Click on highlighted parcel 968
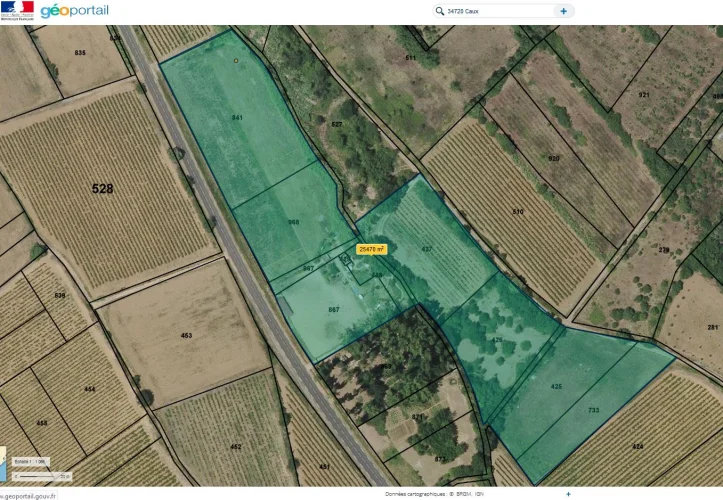Screen dimensions: 723x500 click(292, 222)
